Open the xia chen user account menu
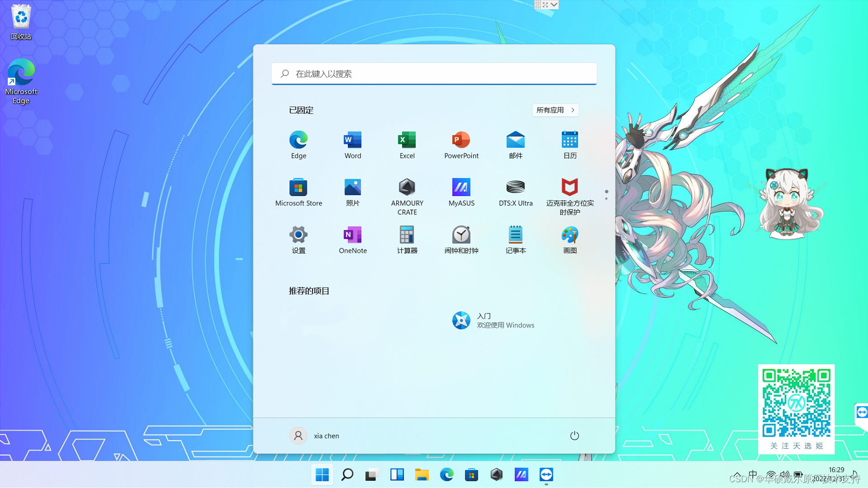 click(x=314, y=436)
